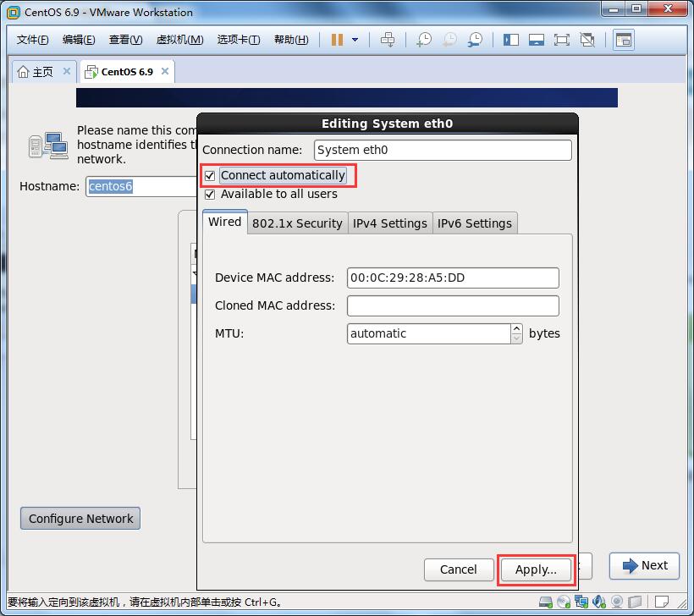This screenshot has height=616, width=694.
Task: Open the 虚拟机(M) menu
Action: (179, 40)
